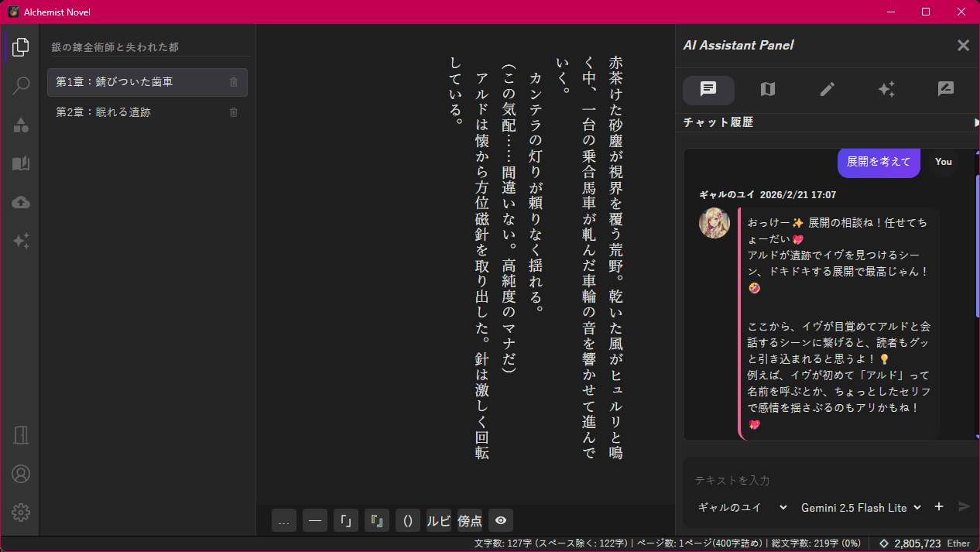Viewport: 980px width, 552px height.
Task: Select the AI sparkle generation tool in the panel
Action: pyautogui.click(x=887, y=91)
